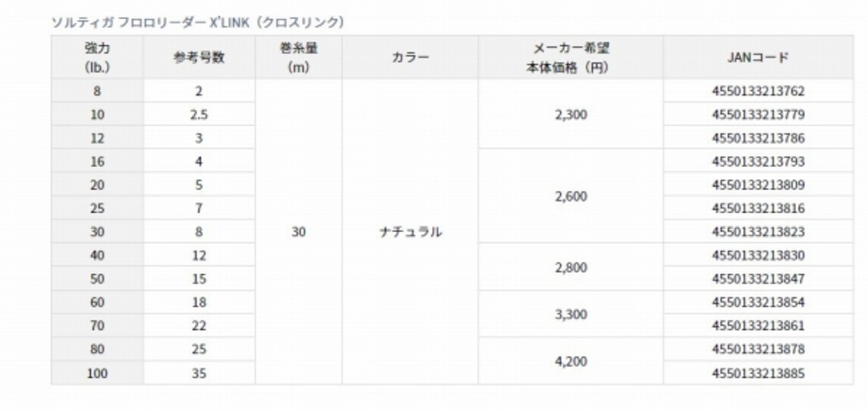Click the カラー column header
Screen dimensions: 868x410
pos(410,58)
